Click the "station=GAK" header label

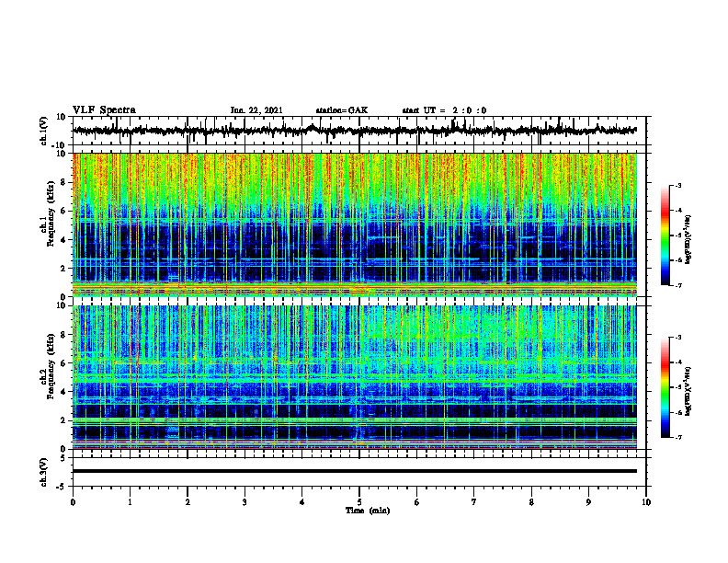[342, 110]
